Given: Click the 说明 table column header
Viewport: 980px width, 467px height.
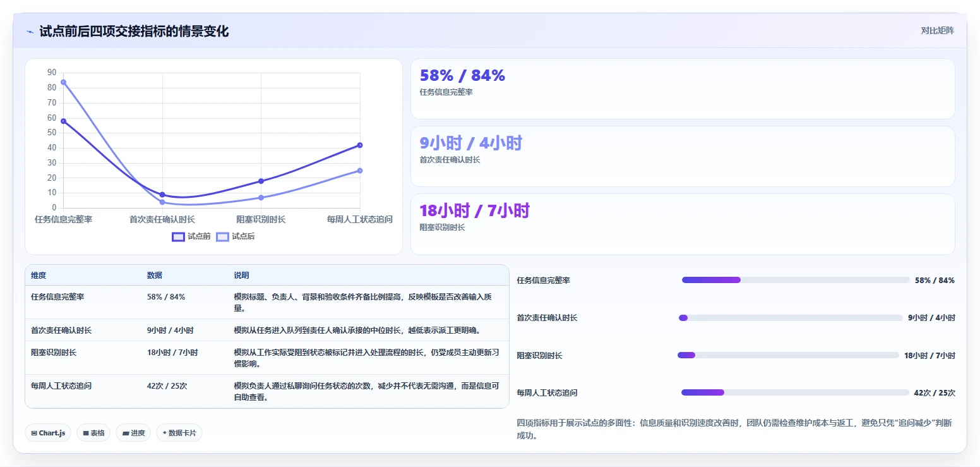Looking at the screenshot, I should (x=242, y=276).
